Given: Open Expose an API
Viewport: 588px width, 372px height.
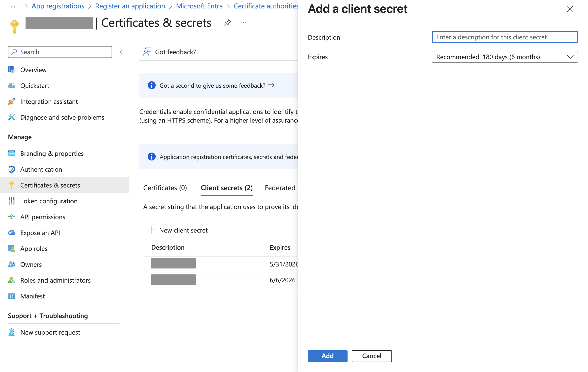Looking at the screenshot, I should (40, 233).
